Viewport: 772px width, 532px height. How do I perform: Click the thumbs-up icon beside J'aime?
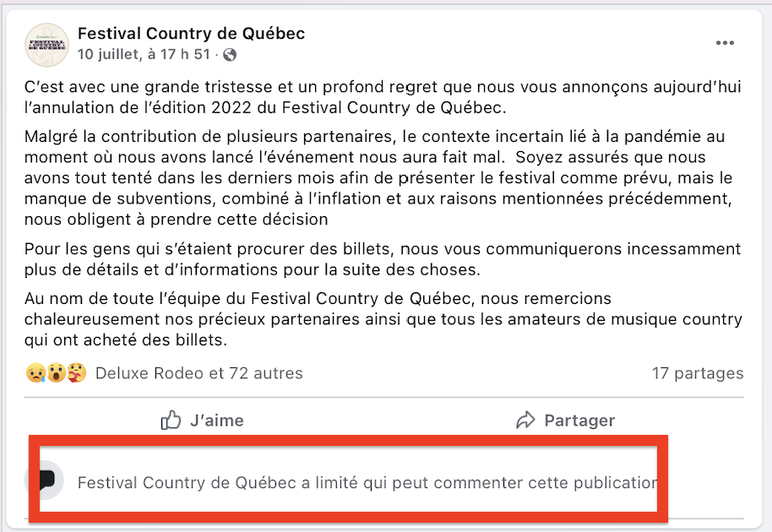coord(171,421)
